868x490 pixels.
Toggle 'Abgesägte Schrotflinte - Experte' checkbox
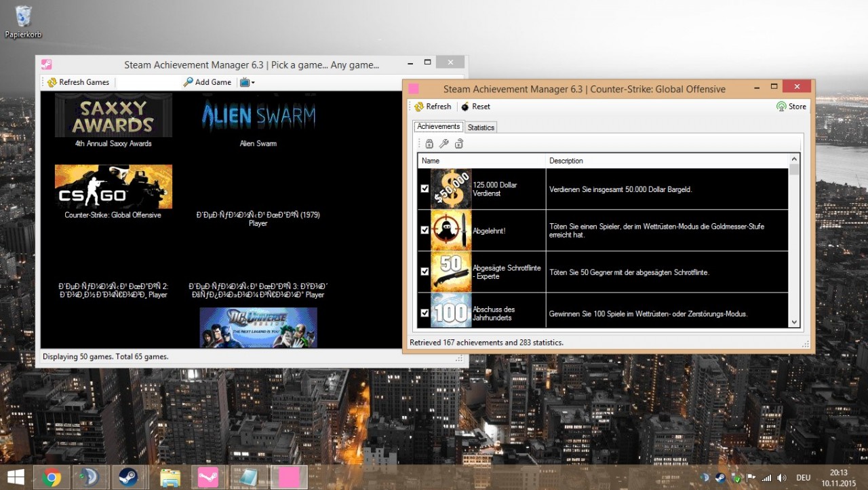425,271
